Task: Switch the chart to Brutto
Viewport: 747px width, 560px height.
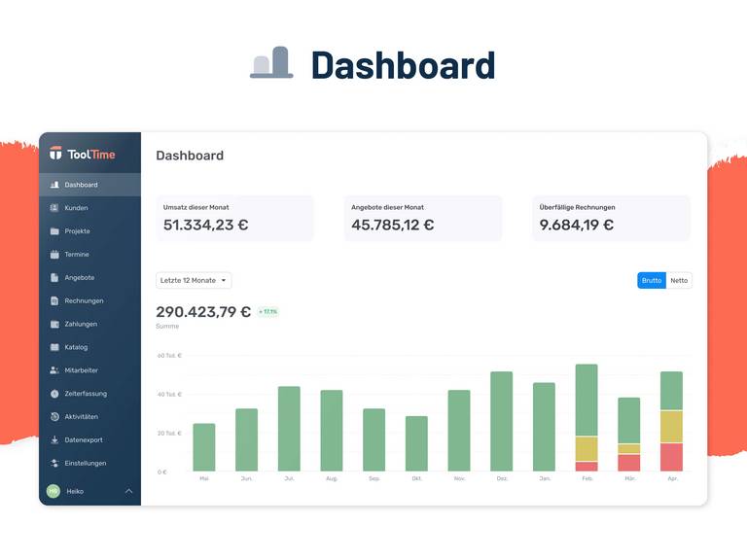Action: (x=652, y=281)
